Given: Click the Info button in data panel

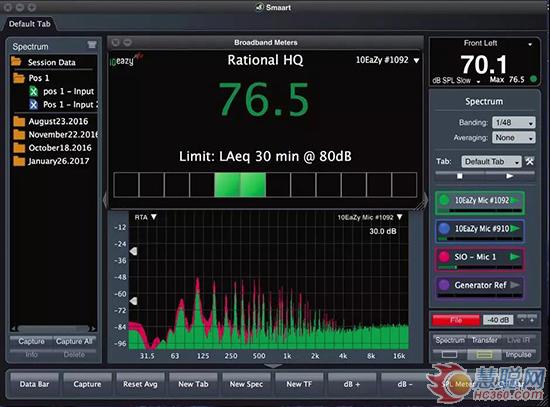Looking at the screenshot, I should (32, 354).
